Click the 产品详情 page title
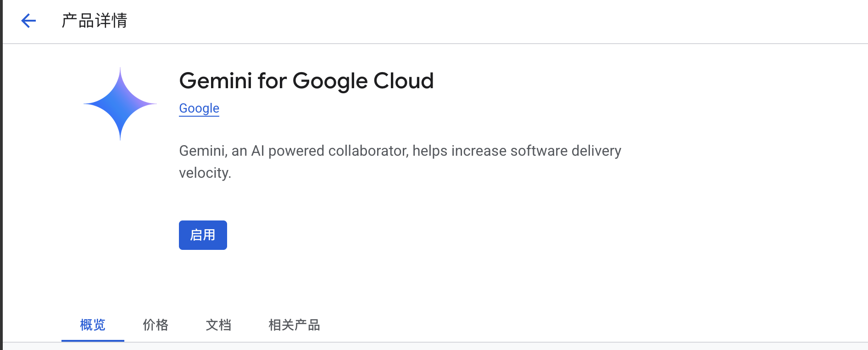The image size is (868, 350). pyautogui.click(x=95, y=21)
